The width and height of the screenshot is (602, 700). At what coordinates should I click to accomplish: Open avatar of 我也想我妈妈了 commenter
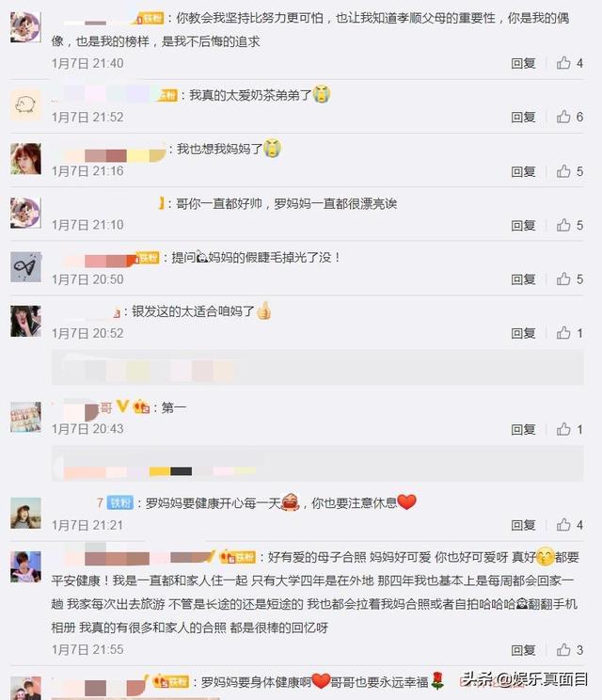tap(26, 158)
